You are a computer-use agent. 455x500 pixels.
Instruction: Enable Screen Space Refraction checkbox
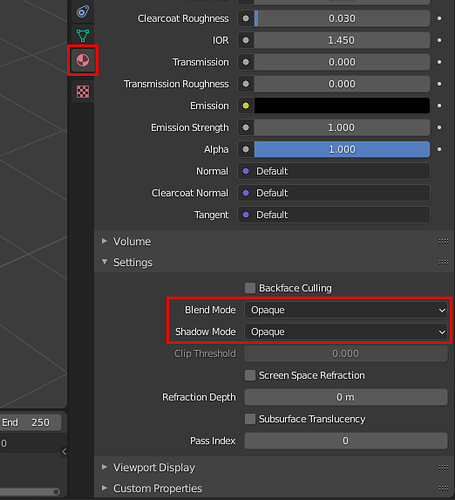[250, 375]
